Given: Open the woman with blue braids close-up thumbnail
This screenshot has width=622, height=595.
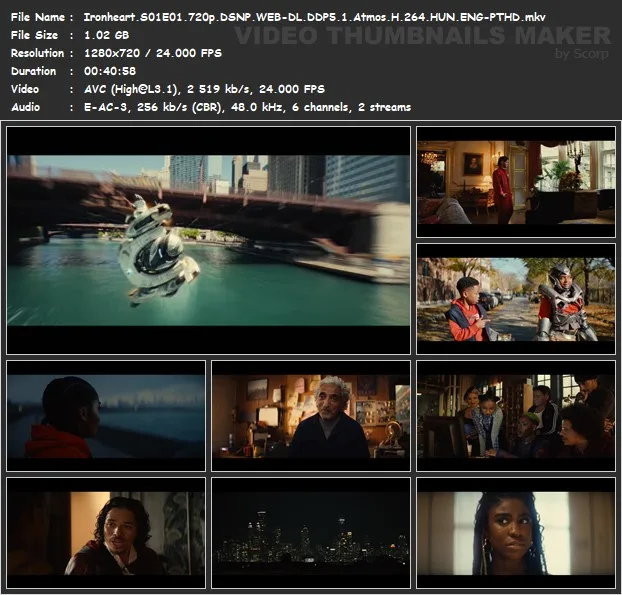Looking at the screenshot, I should point(516,533).
